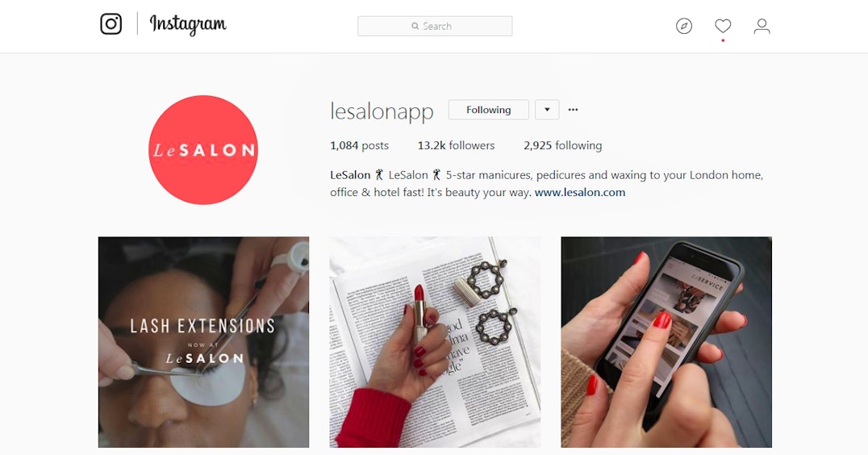Image resolution: width=868 pixels, height=455 pixels.
Task: Expand suggested accounts dropdown arrow
Action: click(547, 110)
